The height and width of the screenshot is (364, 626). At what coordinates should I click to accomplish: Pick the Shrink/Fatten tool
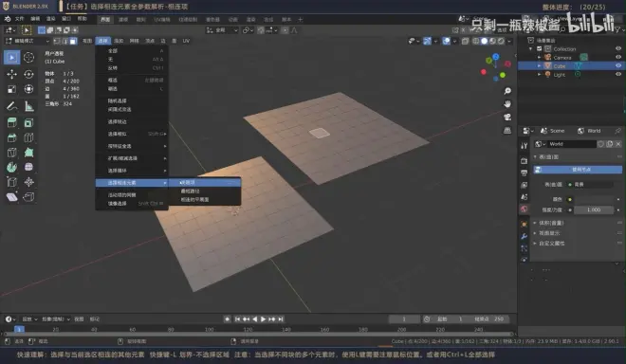click(x=28, y=182)
